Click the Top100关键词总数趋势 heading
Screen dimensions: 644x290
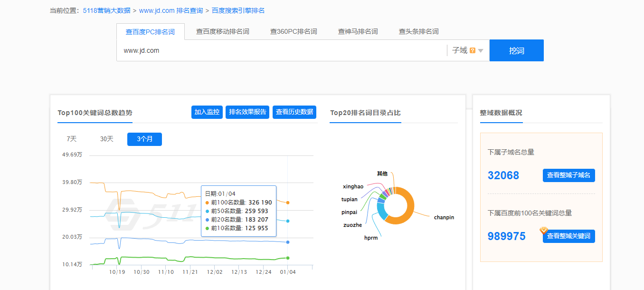(x=95, y=113)
